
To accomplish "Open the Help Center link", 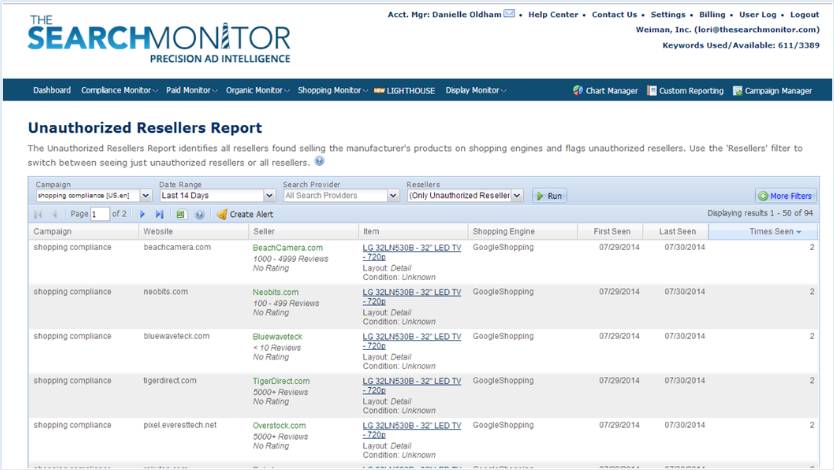I will 553,14.
